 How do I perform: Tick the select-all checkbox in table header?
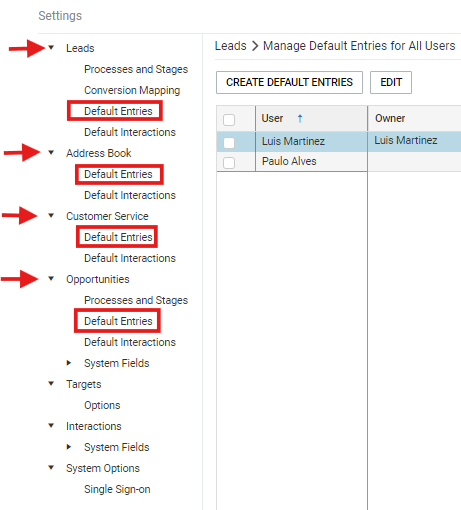(x=229, y=120)
